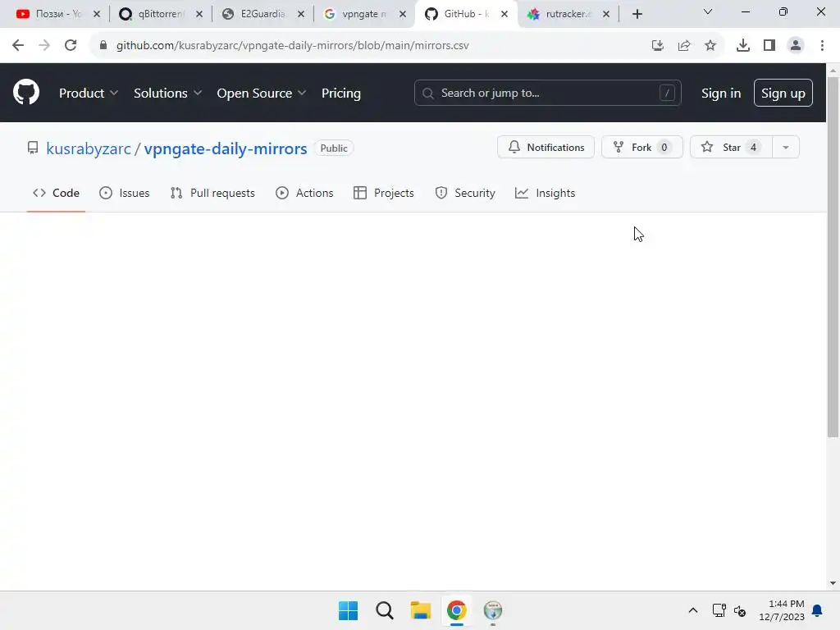
Task: Expand the Solutions menu
Action: [x=167, y=94]
